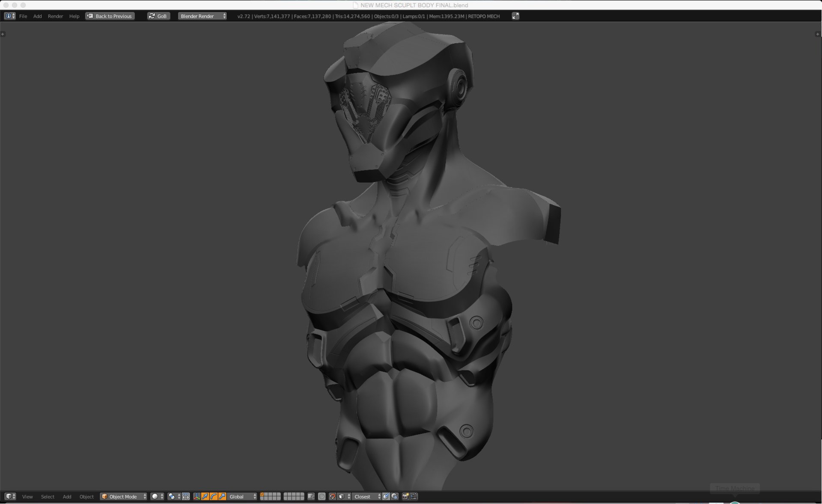Image resolution: width=822 pixels, height=504 pixels.
Task: Select the scale manipulator icon
Action: point(222,497)
